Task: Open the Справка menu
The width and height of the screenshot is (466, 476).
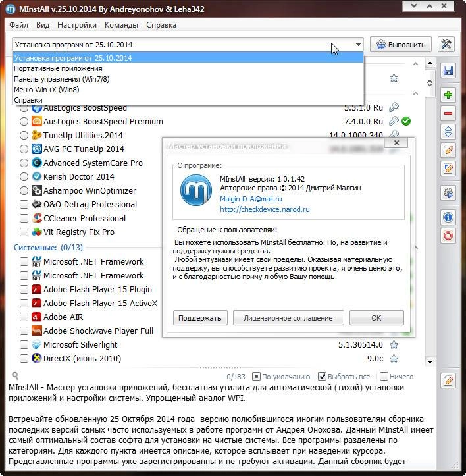Action: pyautogui.click(x=161, y=25)
